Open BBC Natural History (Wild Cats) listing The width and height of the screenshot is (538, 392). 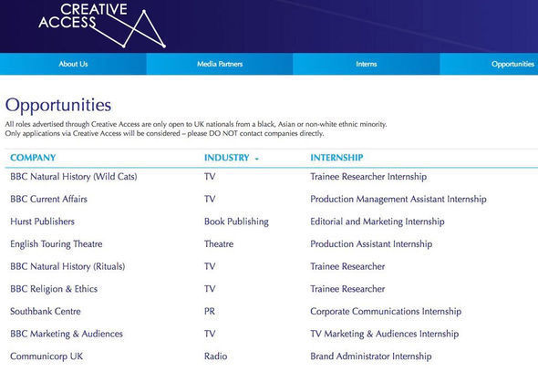(x=74, y=177)
